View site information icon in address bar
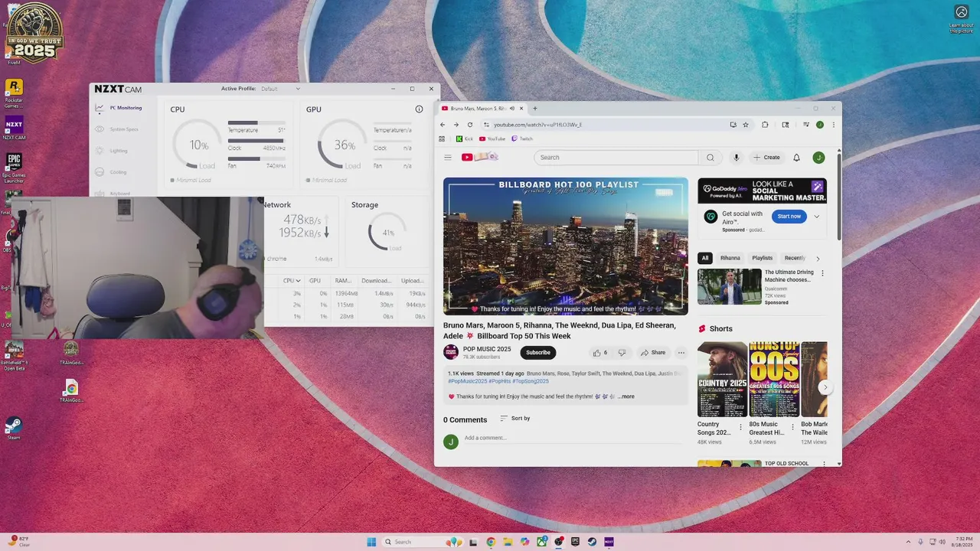The image size is (980, 551). 486,125
